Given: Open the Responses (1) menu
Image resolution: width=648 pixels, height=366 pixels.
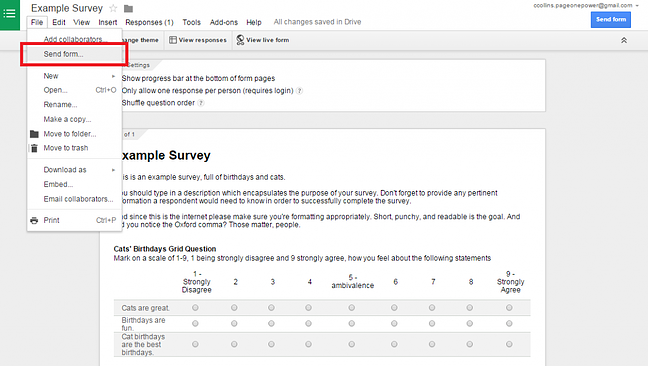Looking at the screenshot, I should point(149,22).
